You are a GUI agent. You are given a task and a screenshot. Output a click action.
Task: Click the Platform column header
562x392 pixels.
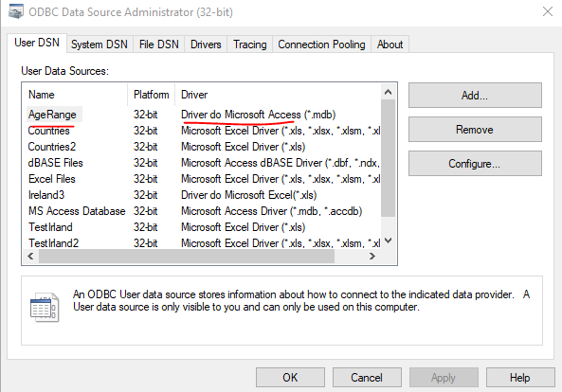point(152,95)
